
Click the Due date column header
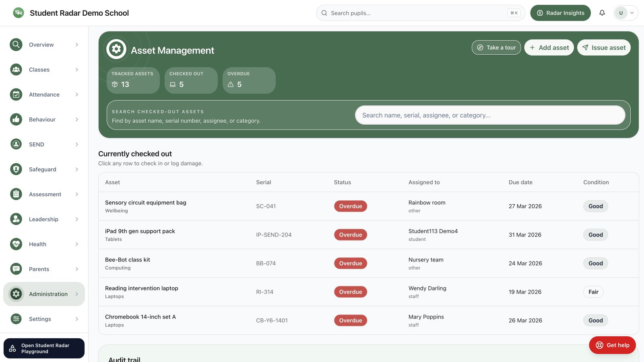[x=520, y=182]
